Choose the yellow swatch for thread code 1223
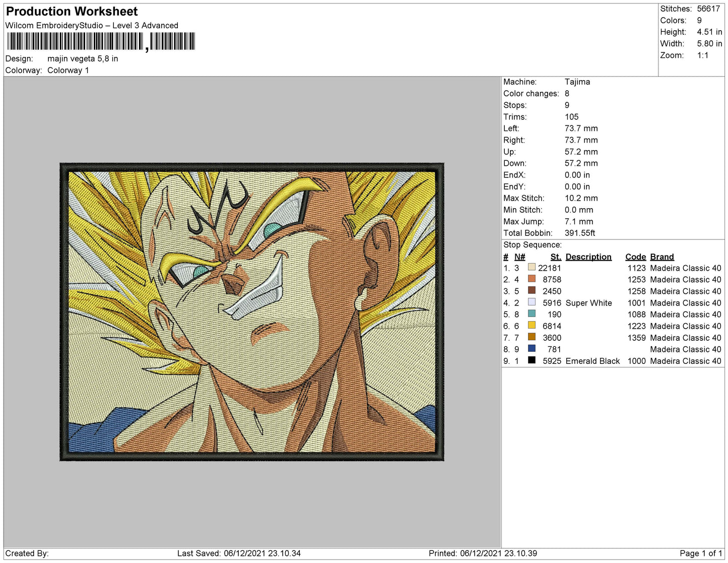The image size is (728, 563). click(x=532, y=325)
